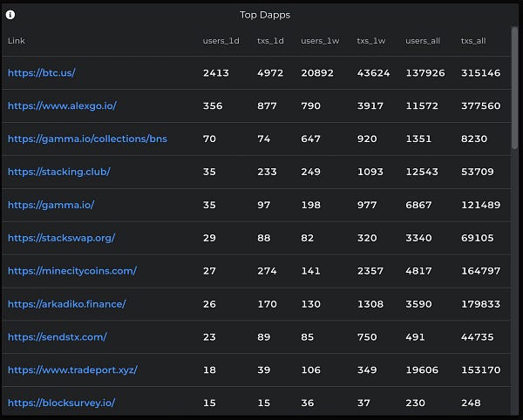Select the value 349 in tradeport row
This screenshot has height=420, width=523.
click(367, 370)
